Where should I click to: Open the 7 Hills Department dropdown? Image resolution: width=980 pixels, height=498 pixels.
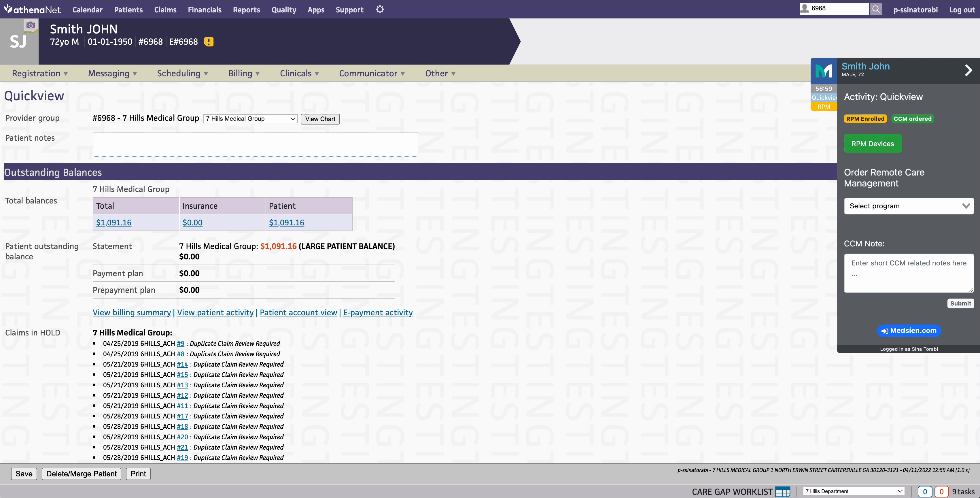tap(854, 491)
